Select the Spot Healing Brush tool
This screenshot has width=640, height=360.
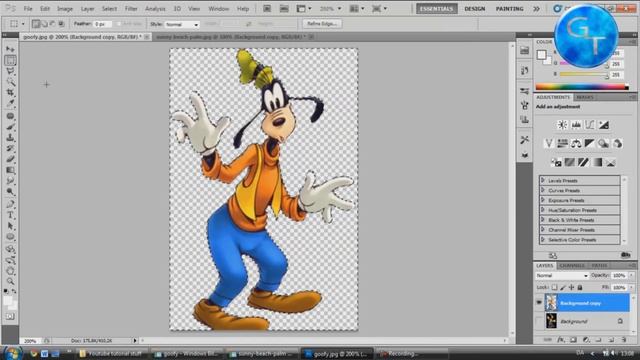click(x=10, y=116)
